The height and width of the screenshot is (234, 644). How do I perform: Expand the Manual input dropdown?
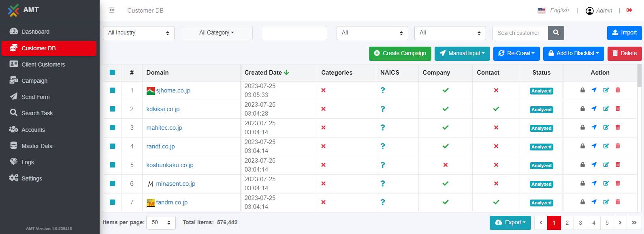pyautogui.click(x=462, y=54)
